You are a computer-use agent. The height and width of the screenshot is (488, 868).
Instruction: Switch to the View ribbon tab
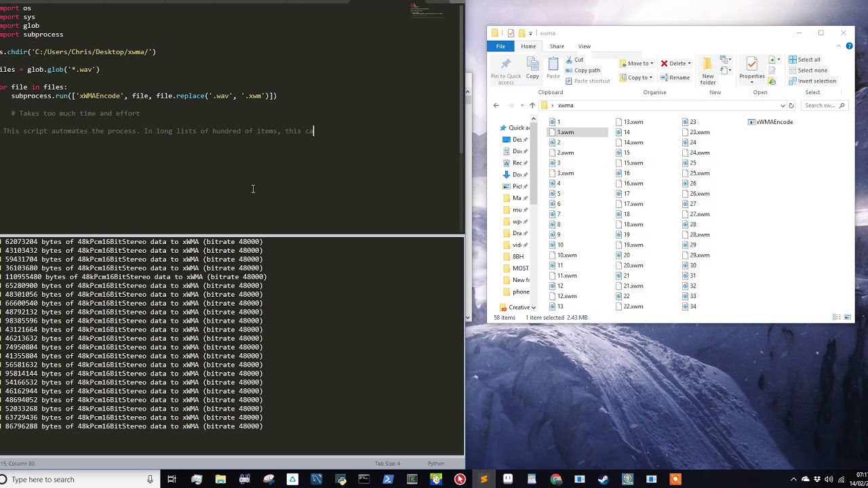(x=584, y=46)
